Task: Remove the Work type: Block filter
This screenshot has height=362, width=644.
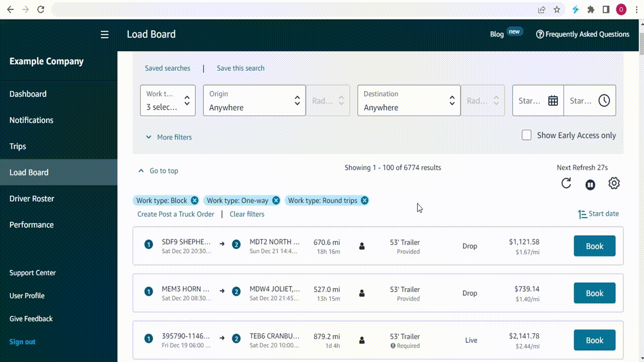Action: tap(195, 201)
